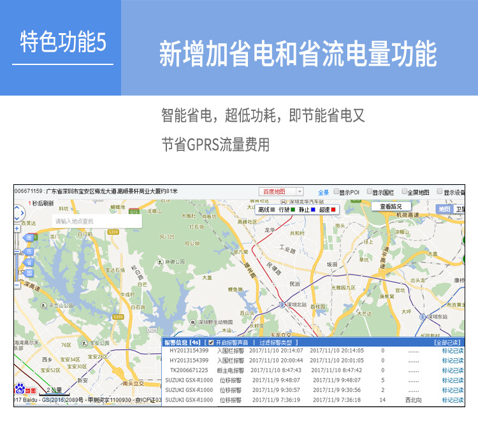Image resolution: width=478 pixels, height=448 pixels.
Task: Click the 请输入地点查找 search field
Action: coord(96,221)
